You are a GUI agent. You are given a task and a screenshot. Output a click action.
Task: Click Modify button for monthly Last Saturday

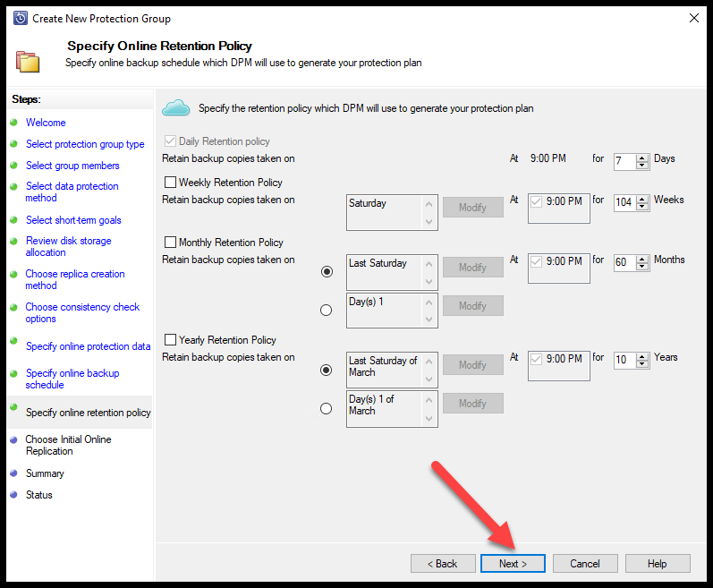473,268
